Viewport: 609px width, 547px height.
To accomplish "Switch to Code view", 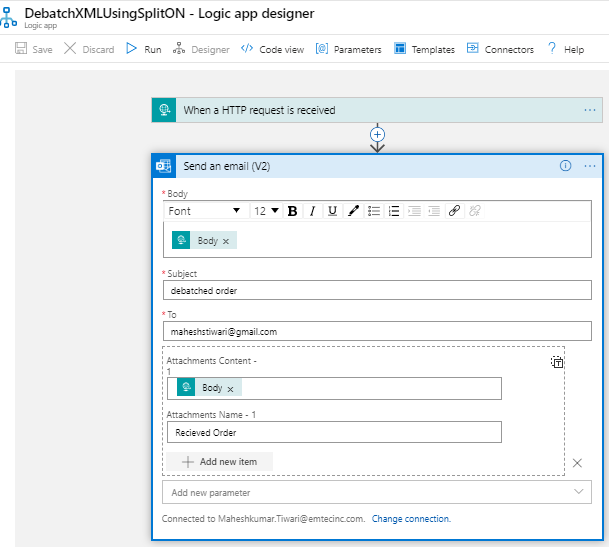I will [272, 49].
